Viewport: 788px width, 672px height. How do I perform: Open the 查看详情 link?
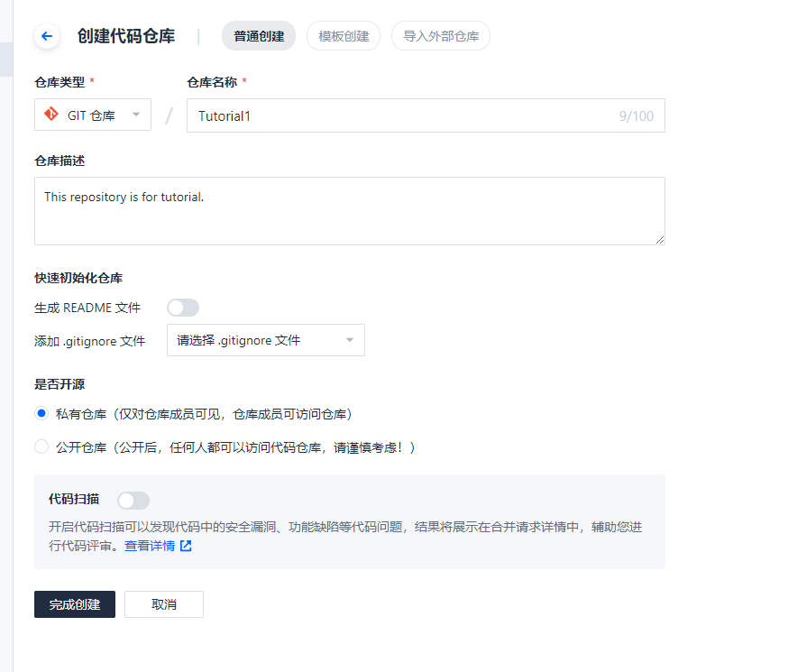150,546
